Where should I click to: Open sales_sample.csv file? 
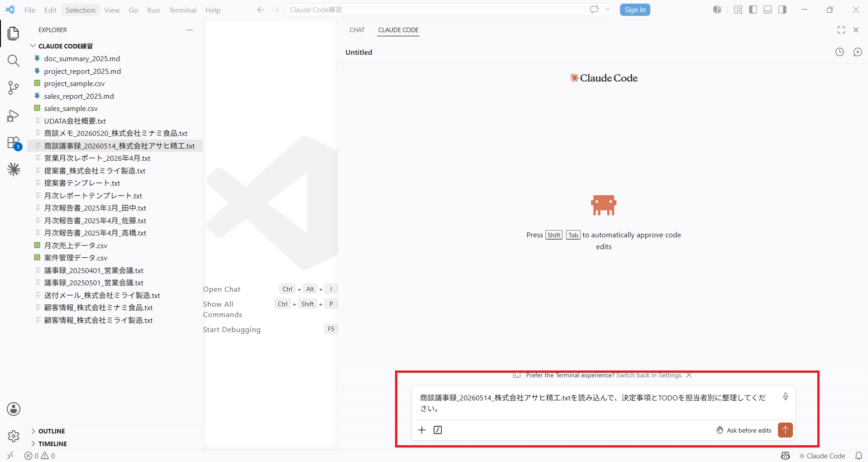point(71,108)
